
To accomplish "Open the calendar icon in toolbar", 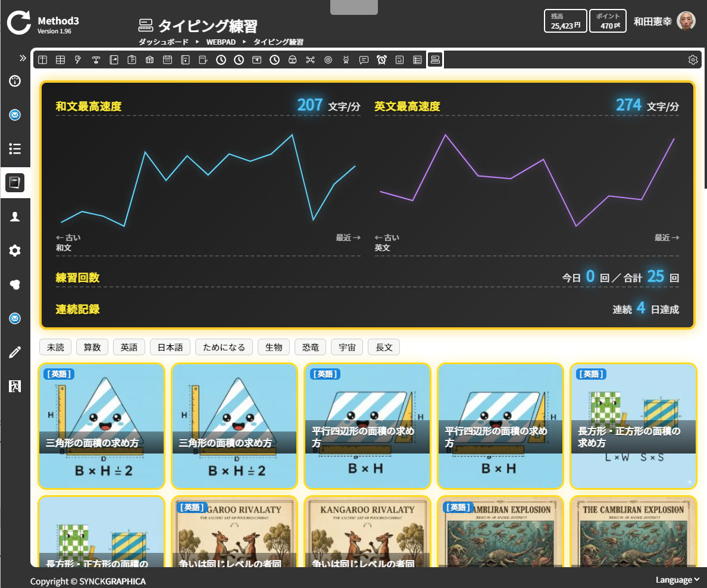I will click(x=167, y=60).
